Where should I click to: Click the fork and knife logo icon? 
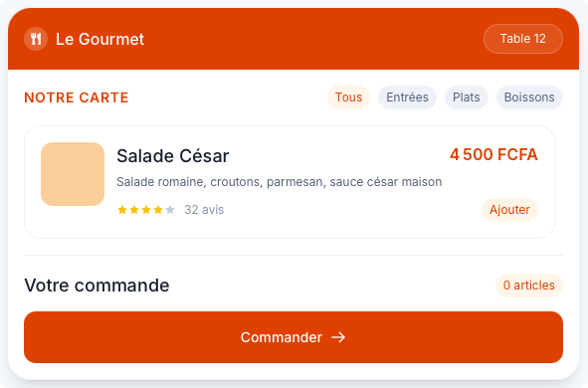pyautogui.click(x=36, y=39)
